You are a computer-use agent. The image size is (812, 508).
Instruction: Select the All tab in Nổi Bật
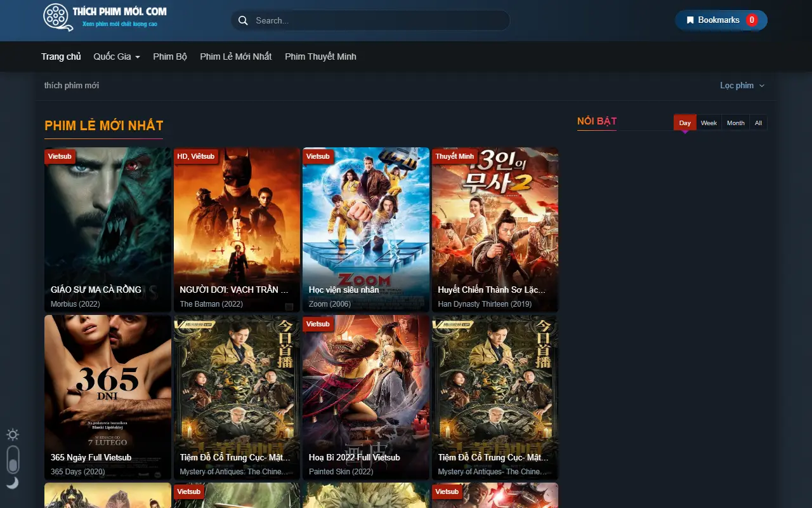[758, 123]
